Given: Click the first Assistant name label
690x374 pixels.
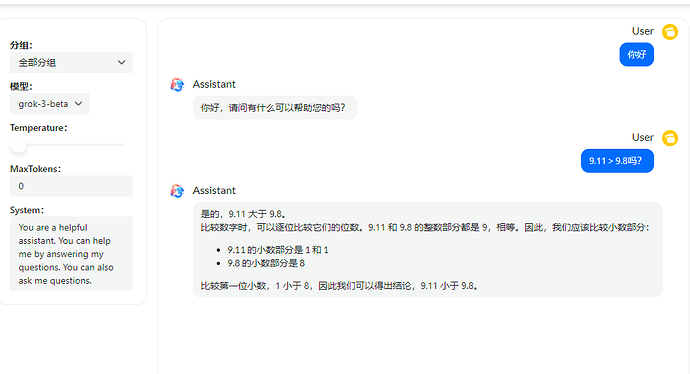Looking at the screenshot, I should [x=214, y=84].
